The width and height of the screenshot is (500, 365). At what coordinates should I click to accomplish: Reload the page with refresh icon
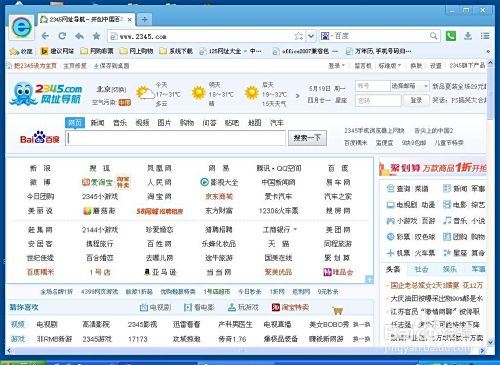coord(62,36)
